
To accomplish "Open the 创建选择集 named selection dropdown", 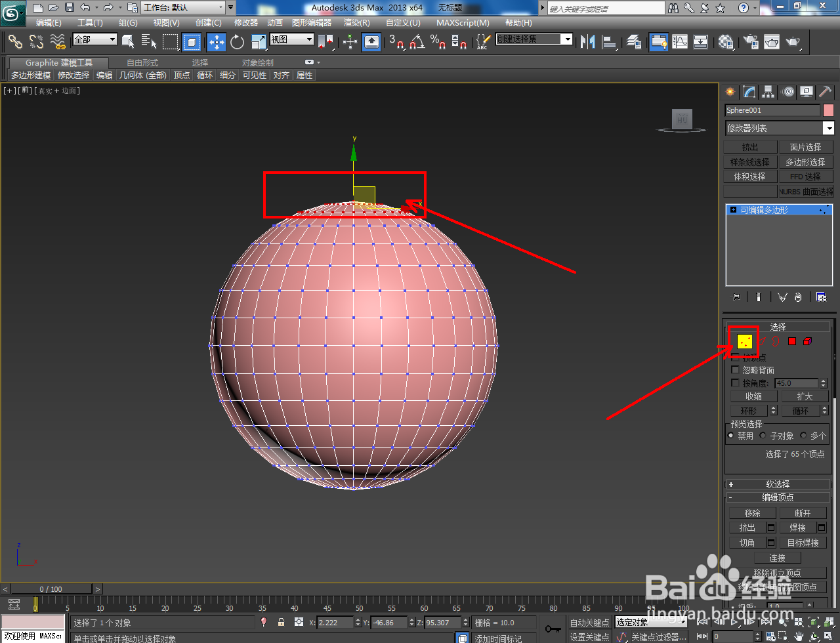I will [x=534, y=39].
